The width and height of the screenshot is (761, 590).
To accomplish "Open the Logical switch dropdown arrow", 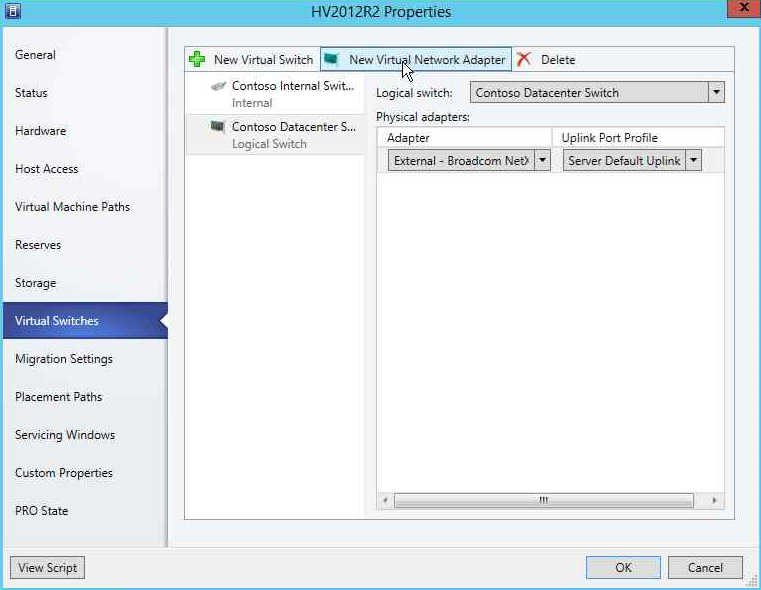I will [x=716, y=92].
